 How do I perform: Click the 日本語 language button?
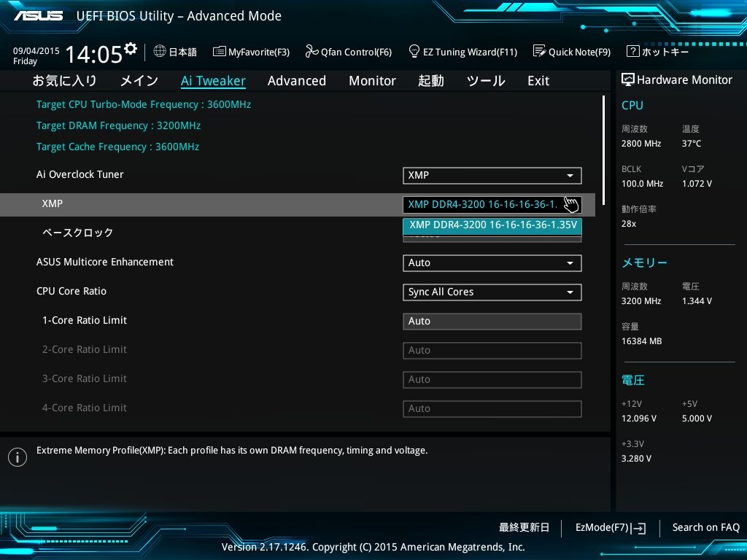coord(175,52)
